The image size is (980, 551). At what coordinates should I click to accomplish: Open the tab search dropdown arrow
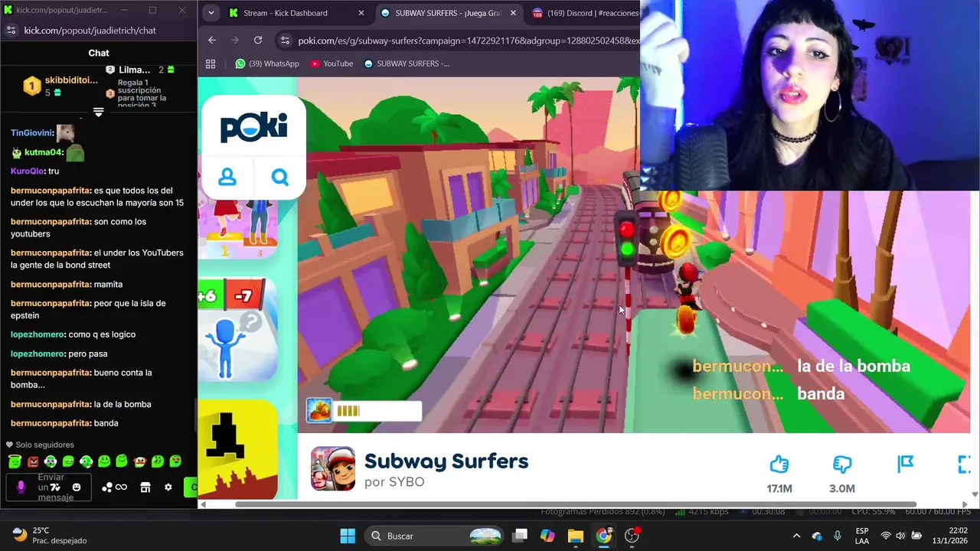(211, 13)
